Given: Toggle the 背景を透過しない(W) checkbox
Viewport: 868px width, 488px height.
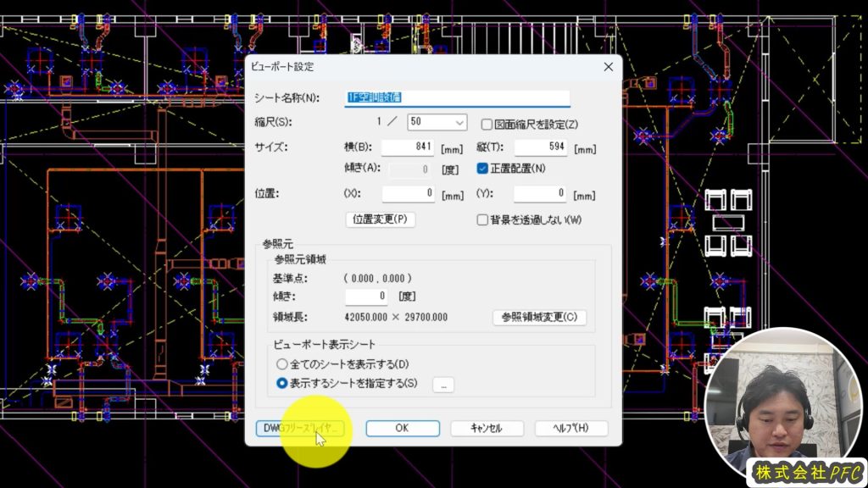Looking at the screenshot, I should [482, 219].
